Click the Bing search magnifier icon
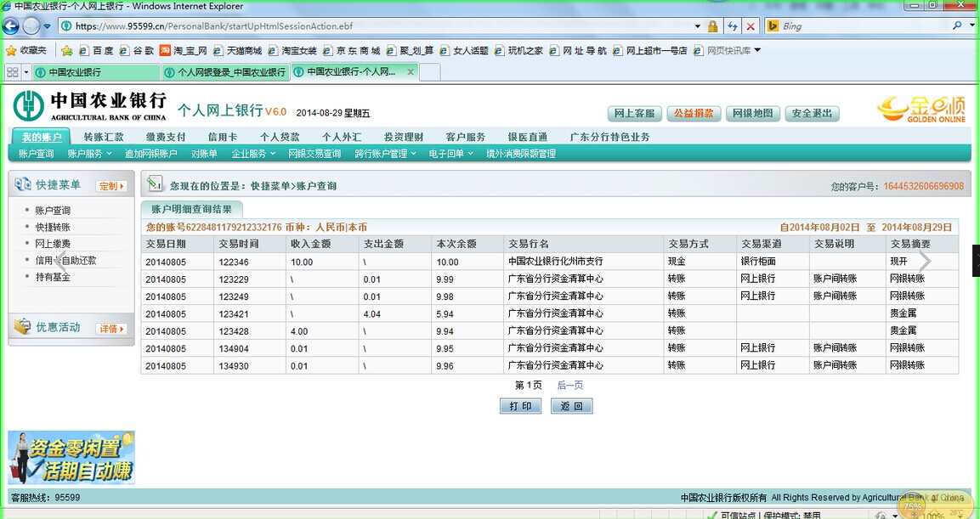980x519 pixels. click(x=957, y=26)
